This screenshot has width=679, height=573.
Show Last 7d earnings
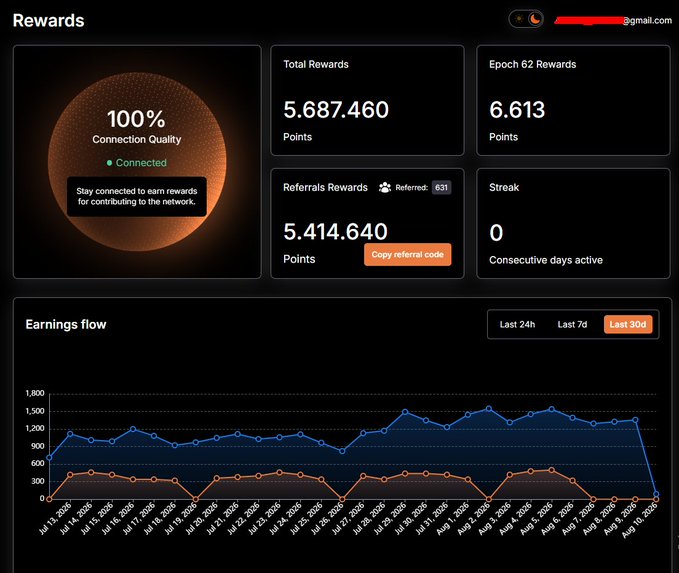(572, 324)
